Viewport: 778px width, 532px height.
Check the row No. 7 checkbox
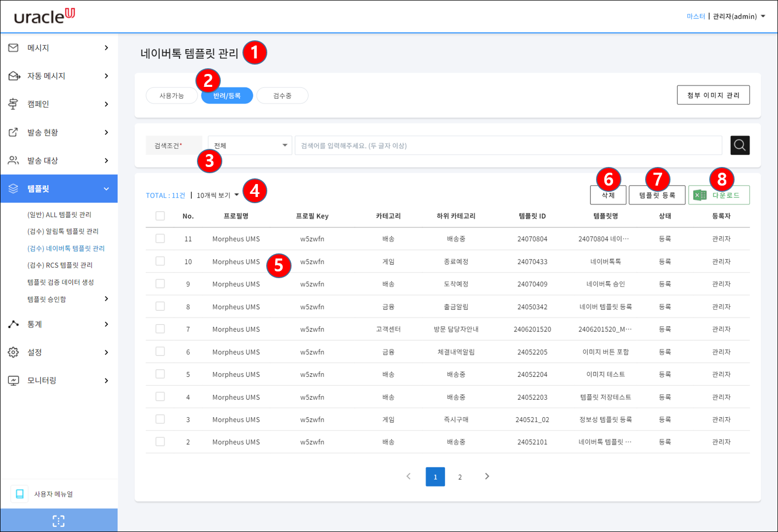(x=160, y=329)
